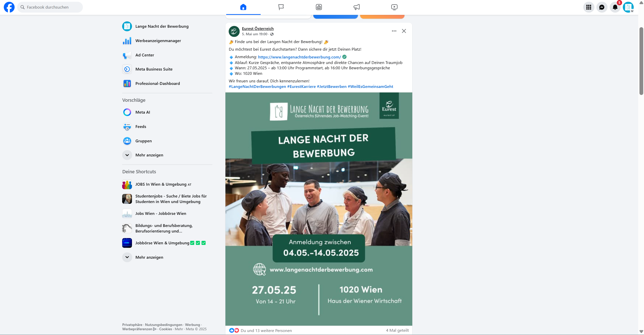The image size is (644, 335).
Task: Open the Werbepräferenzen footer link
Action: click(x=139, y=329)
